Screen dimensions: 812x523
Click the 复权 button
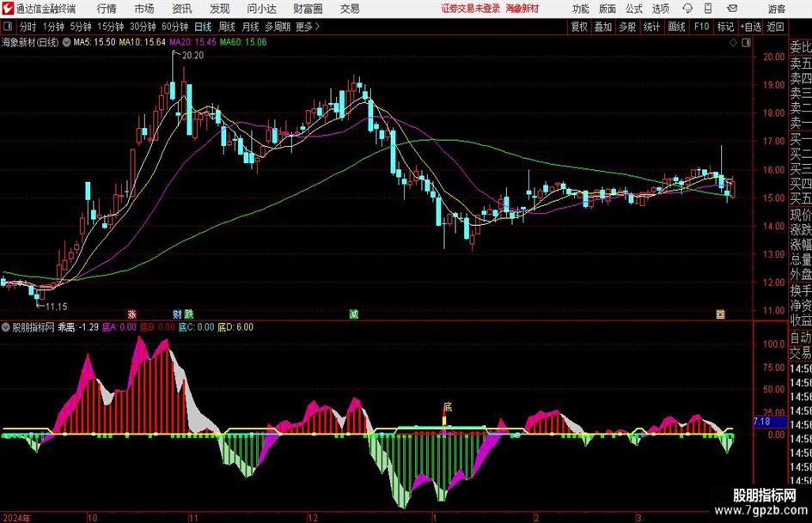[x=579, y=27]
